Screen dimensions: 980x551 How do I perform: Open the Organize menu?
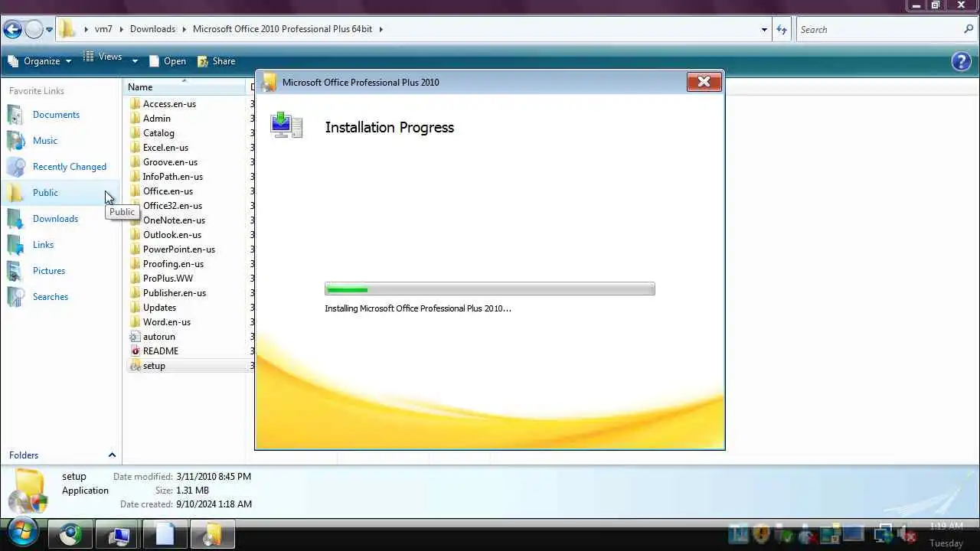[40, 61]
